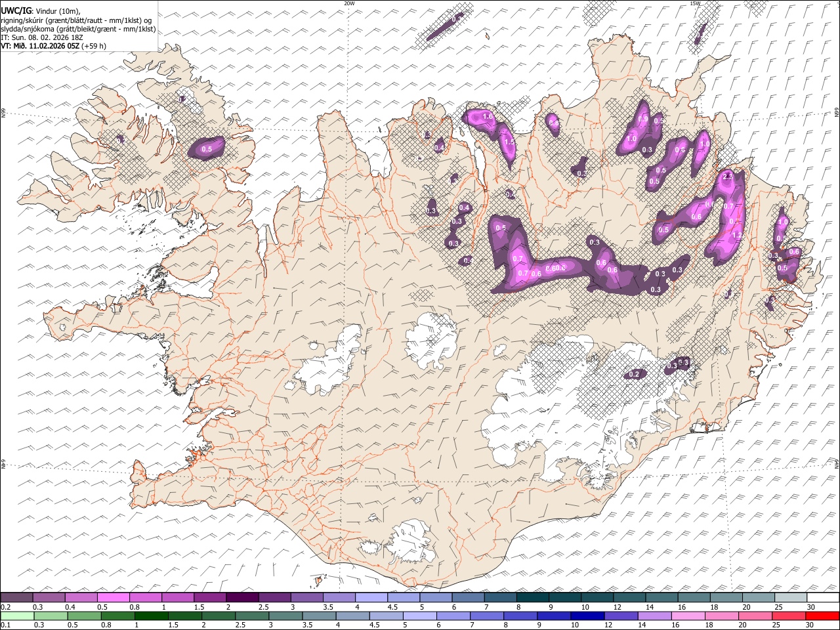Select the 12–14 teal-grey snow legend swatch
The image size is (840, 630).
pyautogui.click(x=629, y=597)
